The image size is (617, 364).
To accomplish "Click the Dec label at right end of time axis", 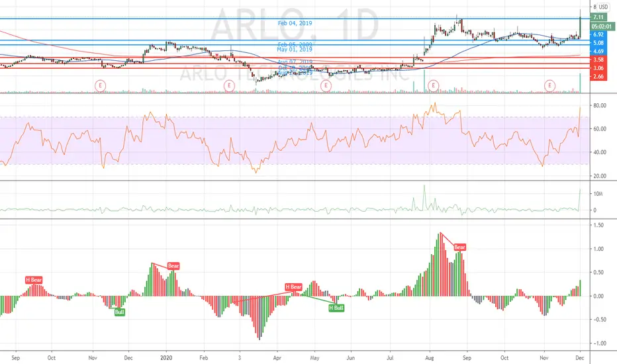I will (579, 357).
